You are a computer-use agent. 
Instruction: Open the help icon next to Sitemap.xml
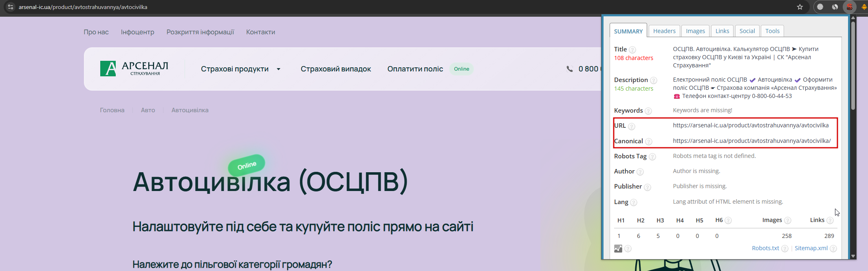click(x=833, y=249)
